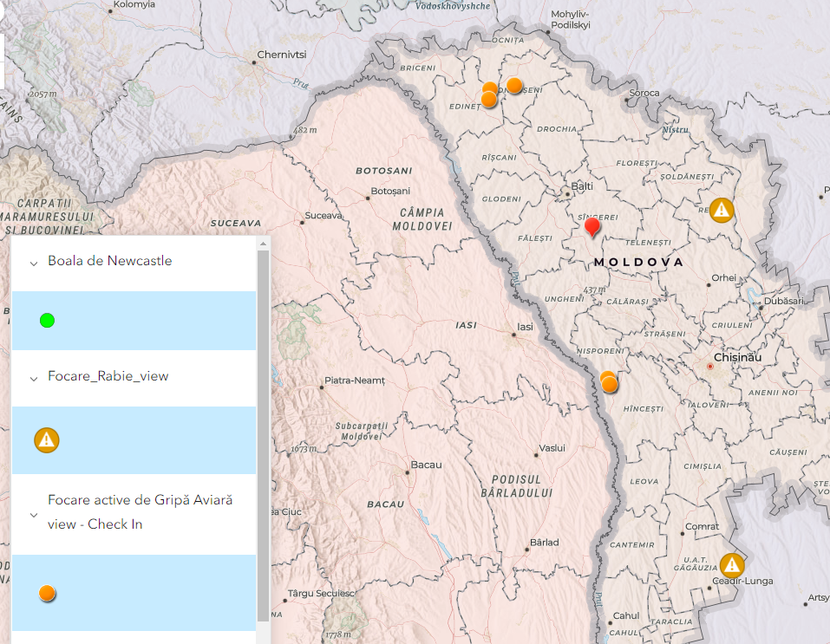
Task: Click the green Newcastle disease legend dot
Action: (x=47, y=321)
